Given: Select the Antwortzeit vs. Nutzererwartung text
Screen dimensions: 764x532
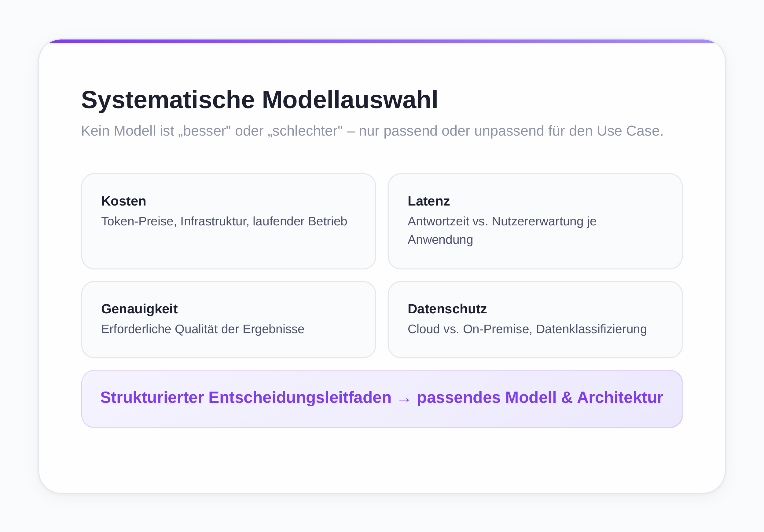Looking at the screenshot, I should click(x=502, y=221).
